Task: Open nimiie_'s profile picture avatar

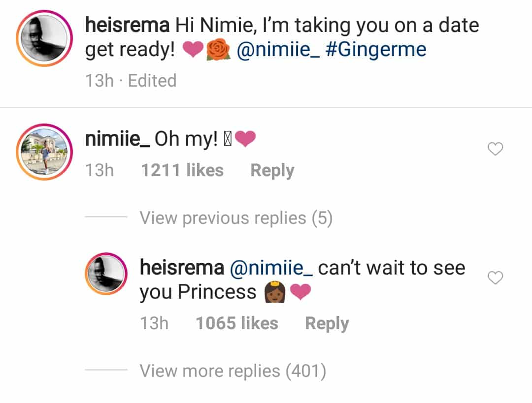Action: [44, 152]
